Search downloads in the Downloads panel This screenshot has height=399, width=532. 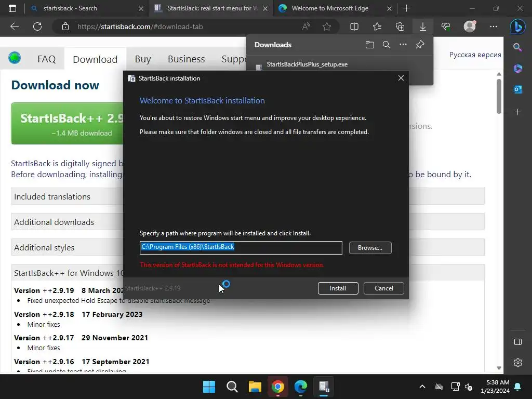point(386,45)
